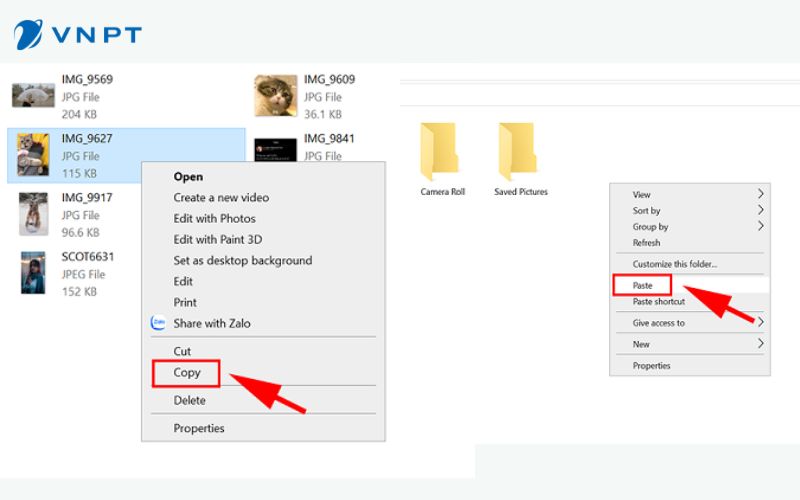Choose Create a new video

tap(221, 198)
